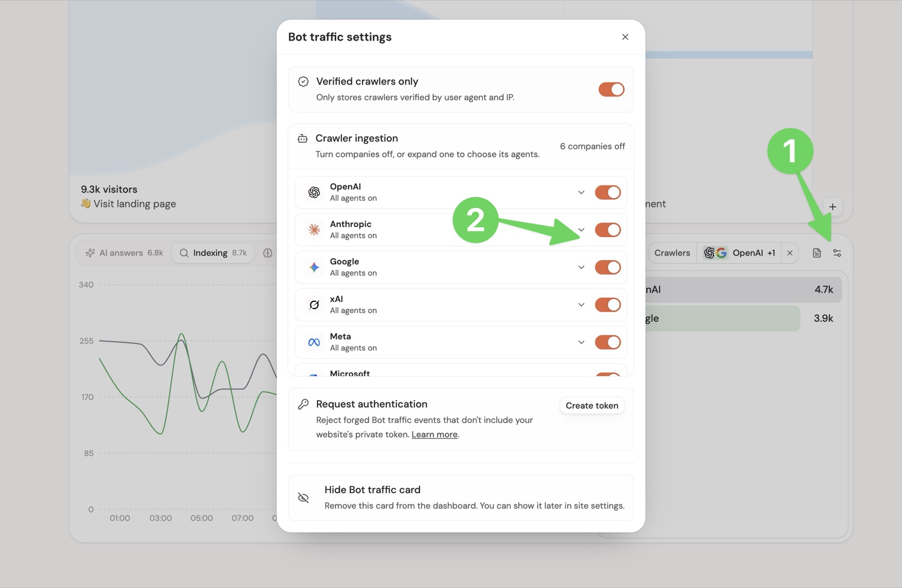902x588 pixels.
Task: Click the Meta infinity logo icon
Action: pyautogui.click(x=314, y=342)
